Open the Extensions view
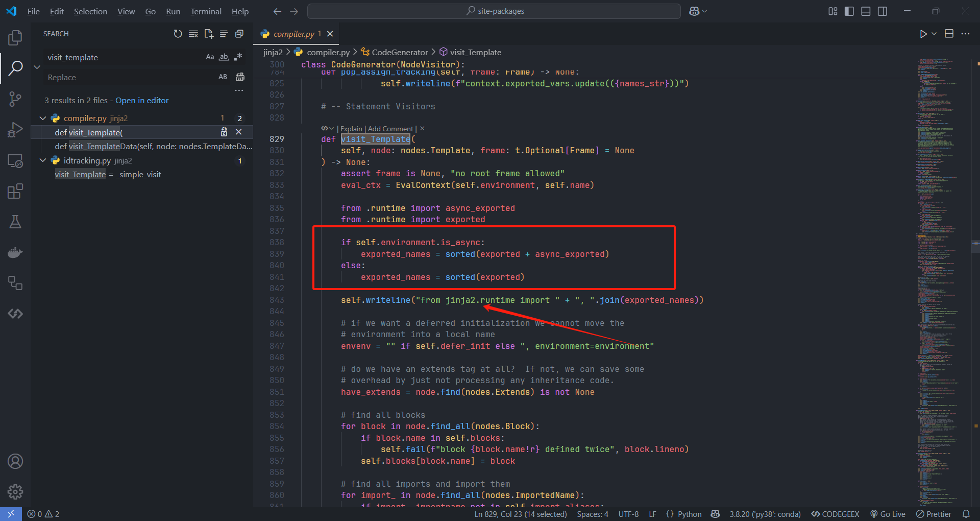The width and height of the screenshot is (980, 521). [15, 192]
